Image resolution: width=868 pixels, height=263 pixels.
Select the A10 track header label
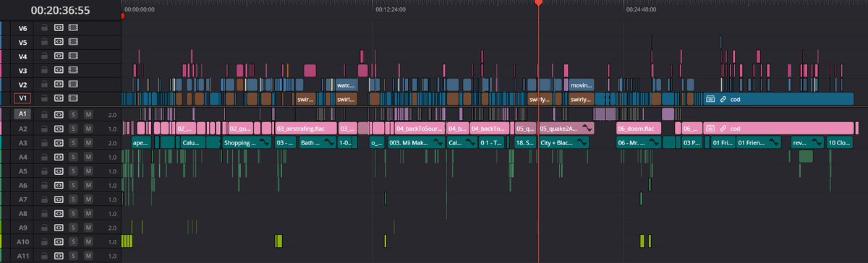22,241
